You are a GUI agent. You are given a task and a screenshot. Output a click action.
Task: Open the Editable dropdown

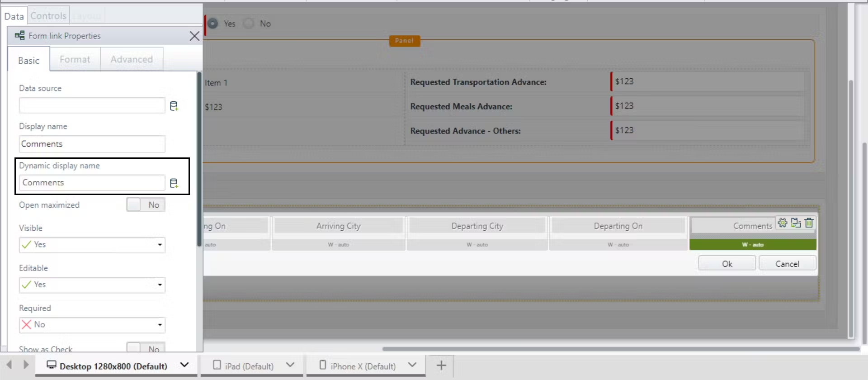coord(92,285)
